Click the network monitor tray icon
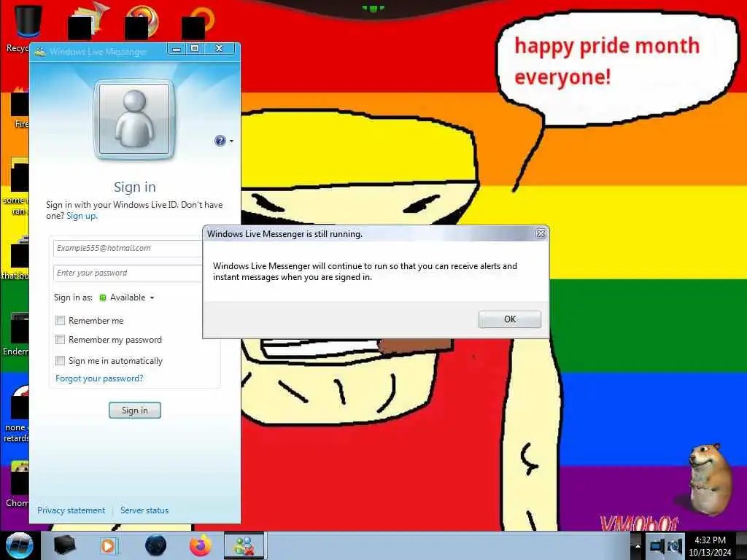This screenshot has width=747, height=560. [x=657, y=546]
